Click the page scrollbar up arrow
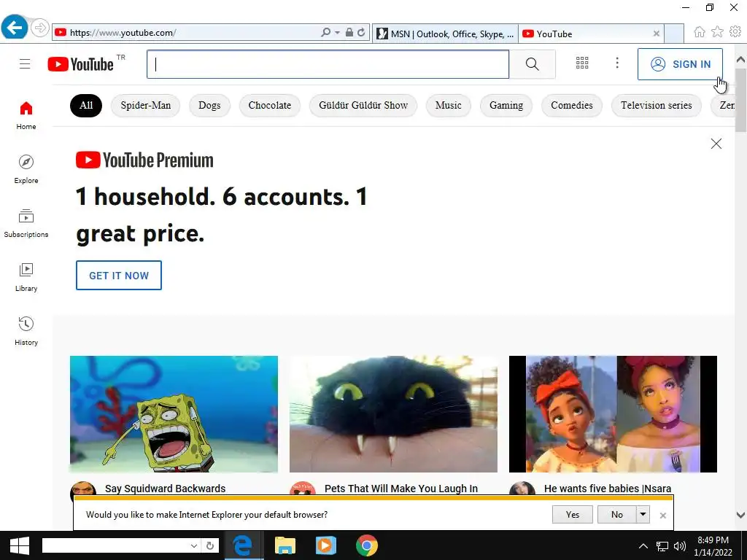Viewport: 747px width, 560px height. coord(740,60)
